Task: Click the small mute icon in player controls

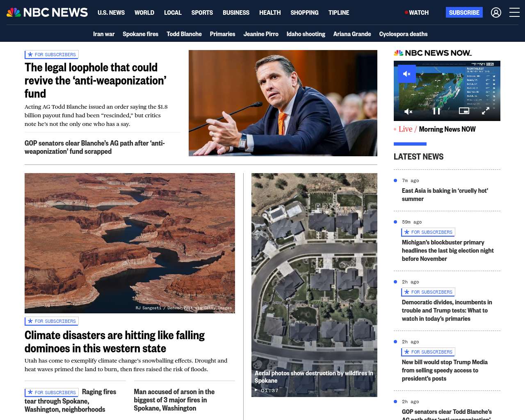Action: [408, 111]
